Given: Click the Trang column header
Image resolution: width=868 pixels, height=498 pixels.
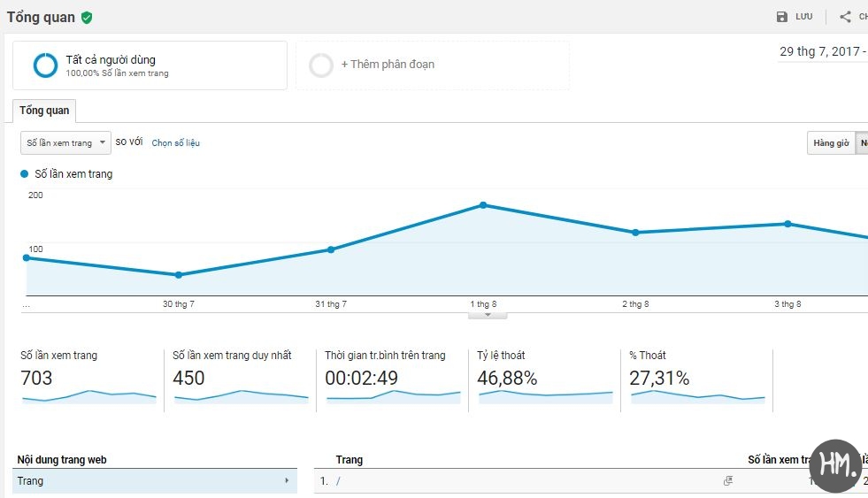Looking at the screenshot, I should click(x=350, y=460).
